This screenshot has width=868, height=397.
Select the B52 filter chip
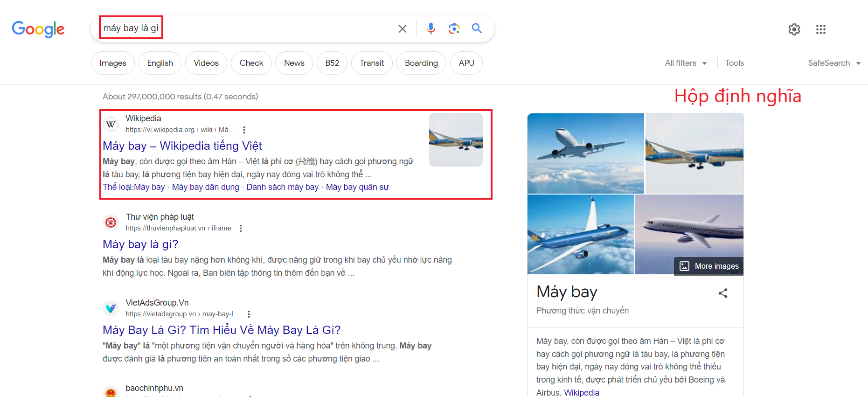coord(332,63)
